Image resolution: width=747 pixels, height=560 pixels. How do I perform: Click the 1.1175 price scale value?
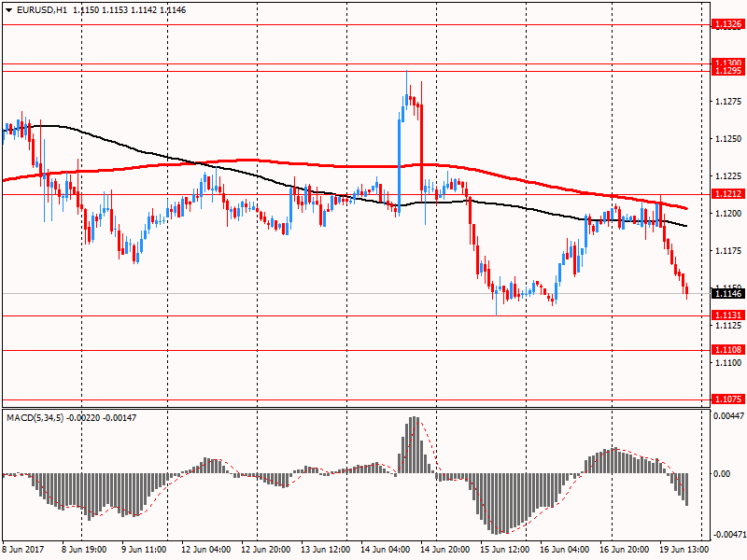pyautogui.click(x=728, y=251)
